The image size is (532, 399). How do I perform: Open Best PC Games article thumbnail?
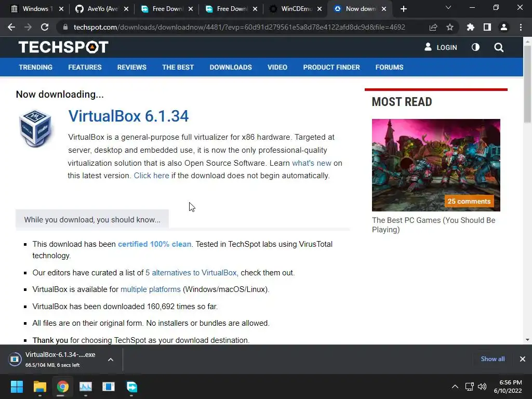coord(436,165)
